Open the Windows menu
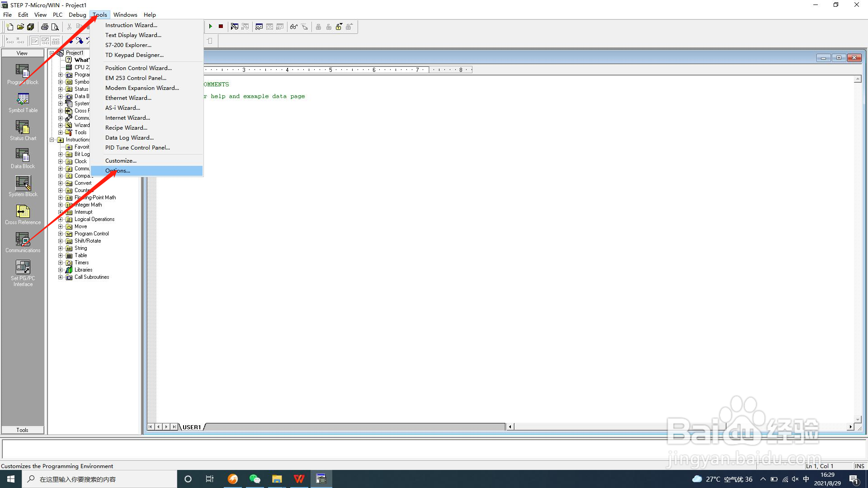868x488 pixels. tap(125, 14)
